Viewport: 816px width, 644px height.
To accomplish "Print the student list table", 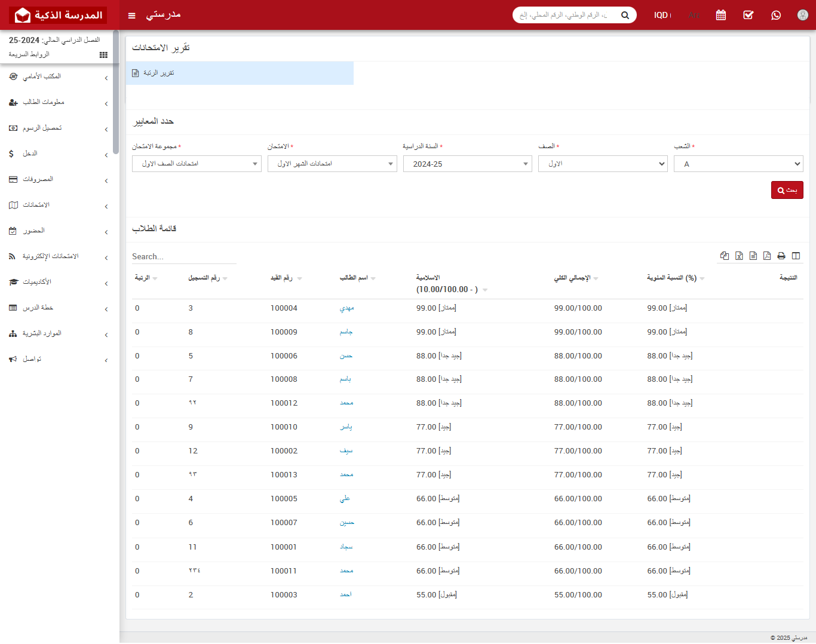I will [781, 256].
